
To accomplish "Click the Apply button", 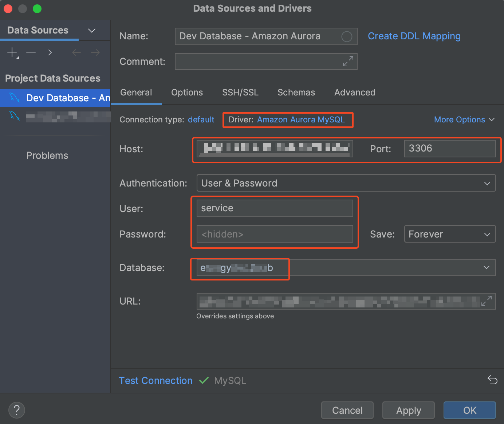I will click(409, 410).
